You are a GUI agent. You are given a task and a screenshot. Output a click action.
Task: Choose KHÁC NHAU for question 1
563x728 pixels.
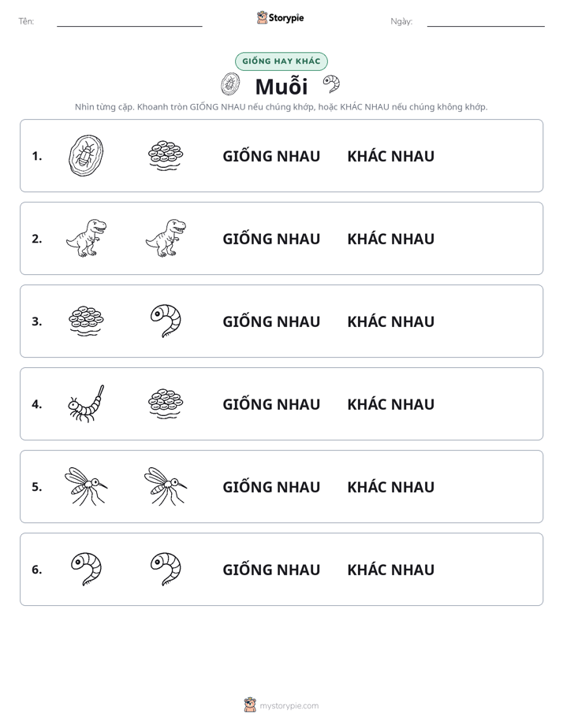click(x=390, y=156)
